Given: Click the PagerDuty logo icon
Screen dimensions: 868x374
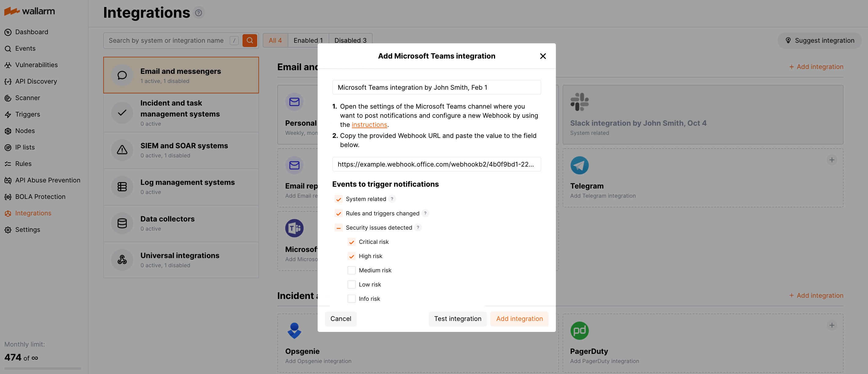Looking at the screenshot, I should point(579,330).
